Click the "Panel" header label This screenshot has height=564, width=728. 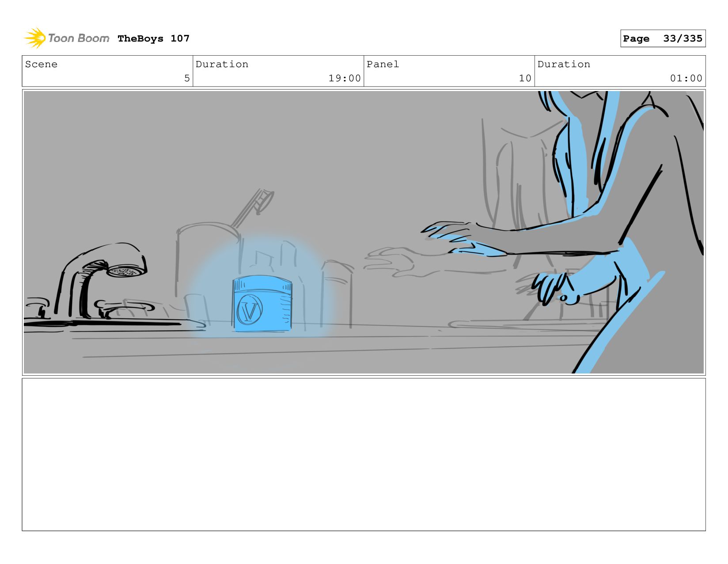pyautogui.click(x=383, y=64)
